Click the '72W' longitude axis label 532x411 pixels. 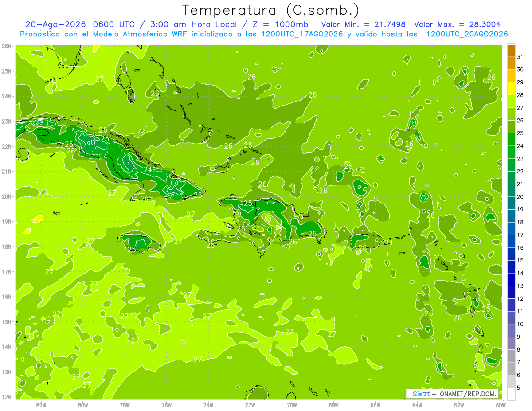tap(250, 405)
